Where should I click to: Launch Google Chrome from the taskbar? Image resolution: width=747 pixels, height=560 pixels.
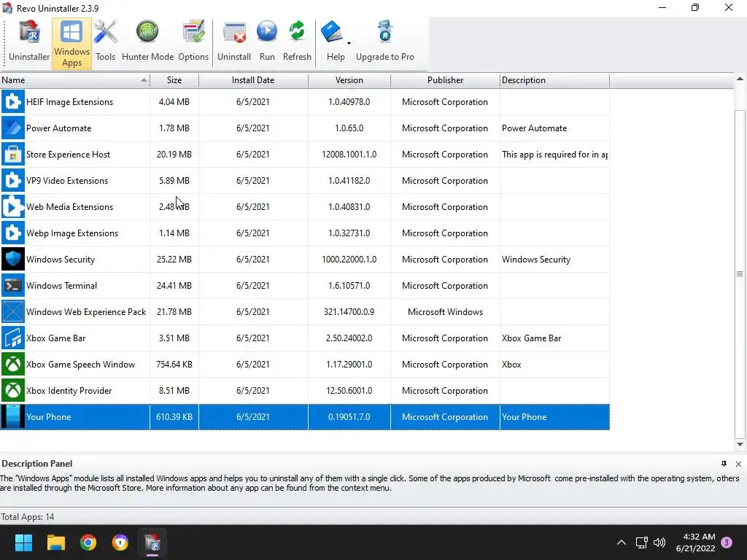click(x=88, y=542)
